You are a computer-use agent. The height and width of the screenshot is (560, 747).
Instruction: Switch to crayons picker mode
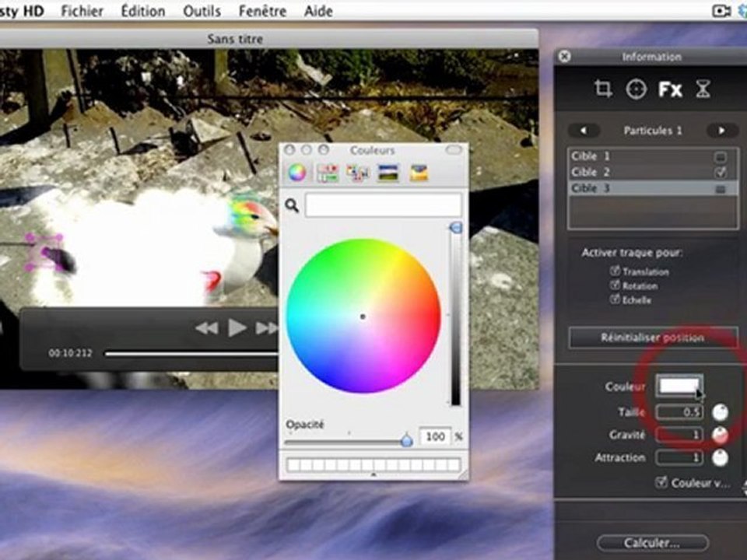(419, 173)
